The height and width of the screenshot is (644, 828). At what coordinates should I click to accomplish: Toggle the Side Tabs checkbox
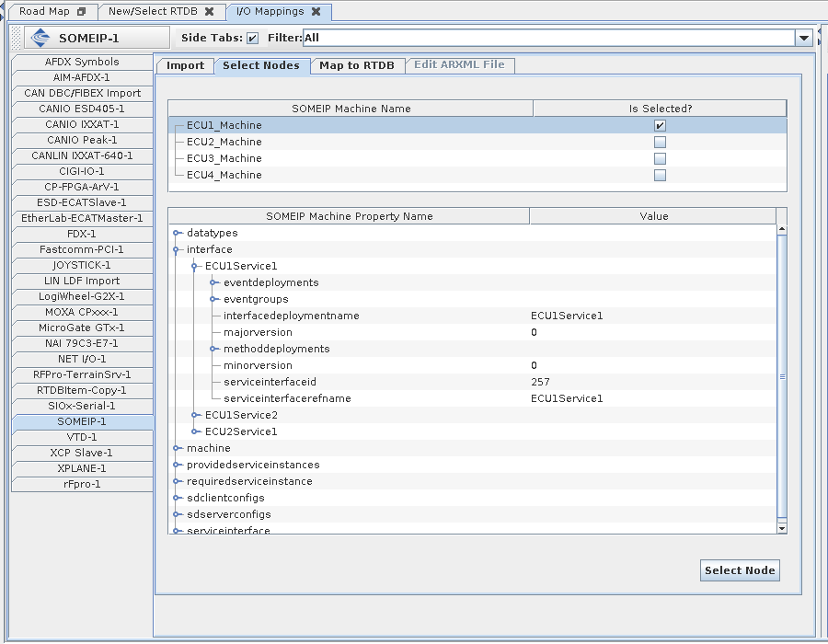click(252, 38)
